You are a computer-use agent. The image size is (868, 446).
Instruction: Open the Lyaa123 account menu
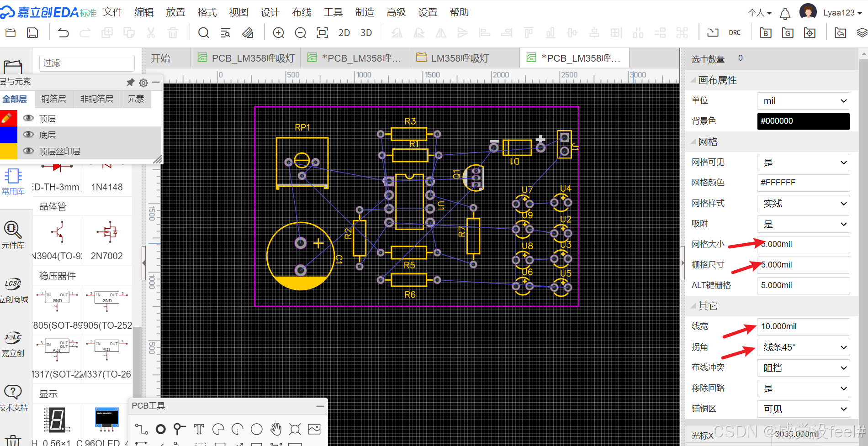842,13
